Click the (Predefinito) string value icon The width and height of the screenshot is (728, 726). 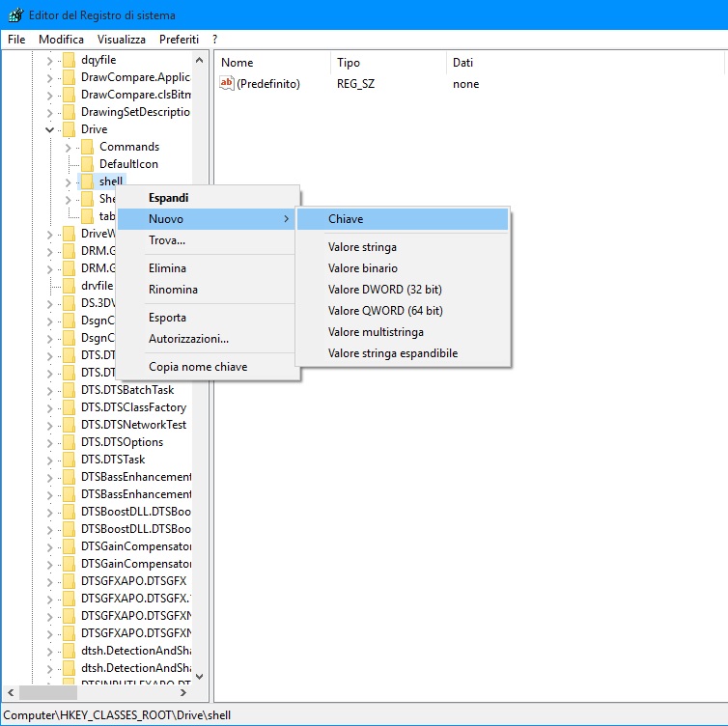228,84
